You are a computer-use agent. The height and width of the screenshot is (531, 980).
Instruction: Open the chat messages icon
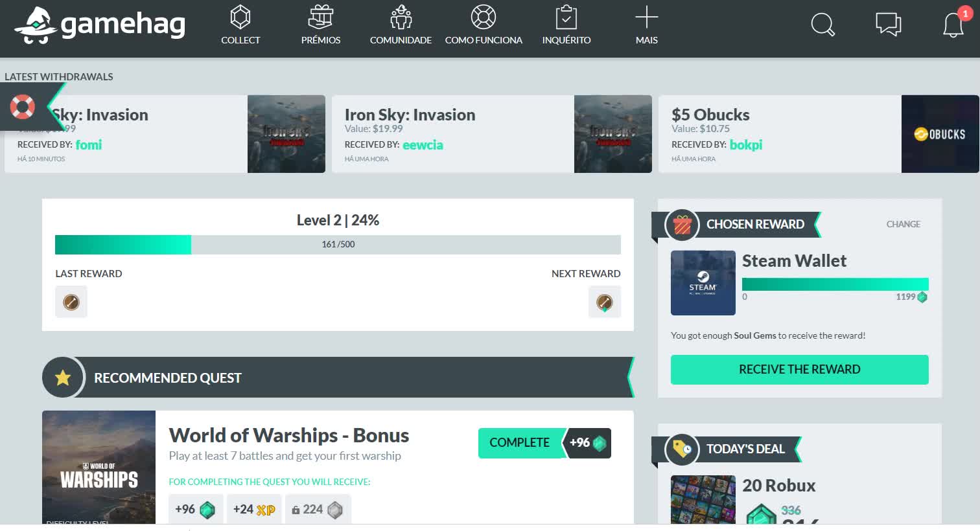click(x=889, y=25)
